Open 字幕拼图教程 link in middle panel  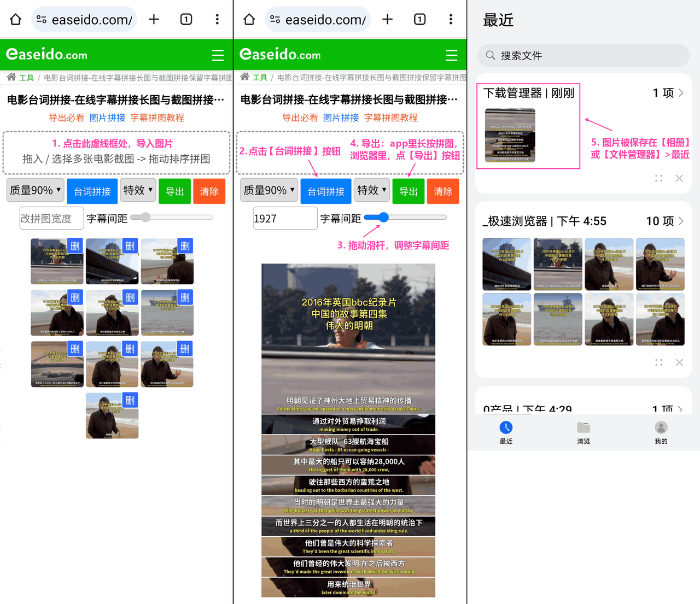(x=391, y=118)
